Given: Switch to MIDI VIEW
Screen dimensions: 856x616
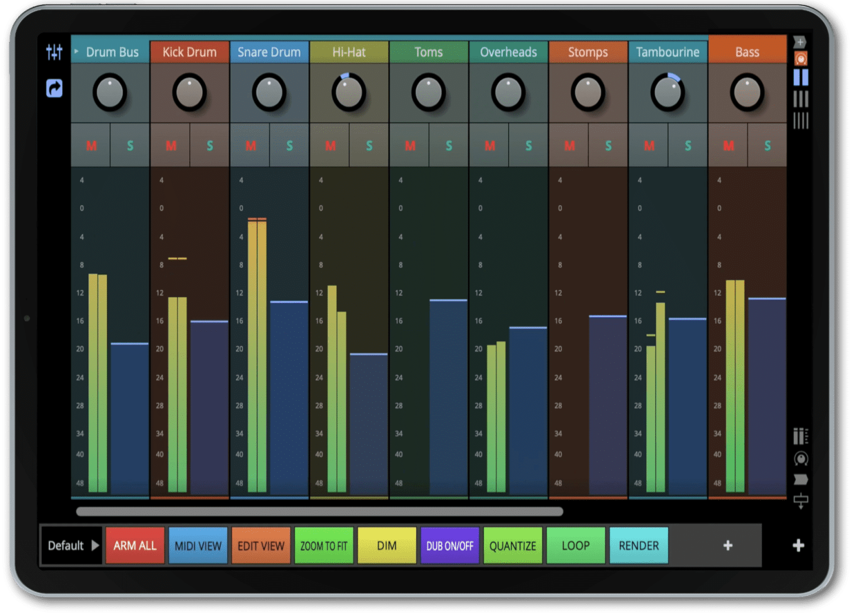Looking at the screenshot, I should point(198,546).
